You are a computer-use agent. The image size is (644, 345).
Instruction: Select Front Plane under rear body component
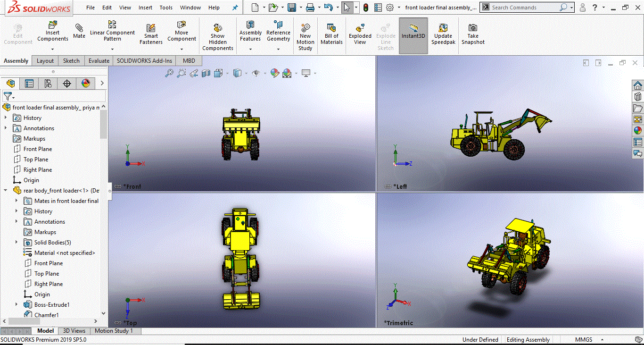(49, 263)
